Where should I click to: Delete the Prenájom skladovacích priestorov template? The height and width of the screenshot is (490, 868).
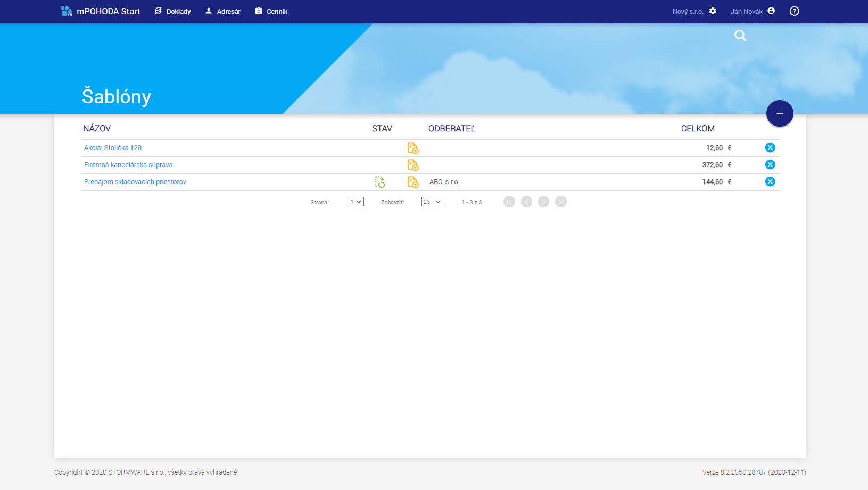770,181
